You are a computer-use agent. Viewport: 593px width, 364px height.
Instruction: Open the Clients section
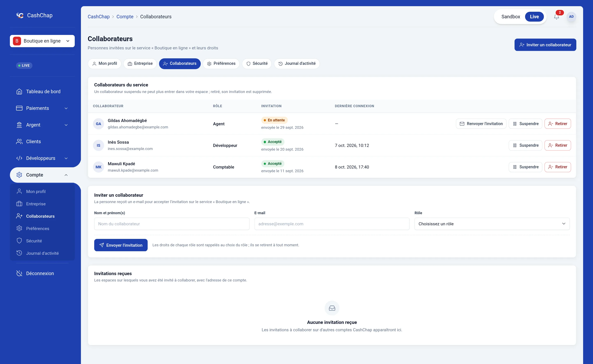(x=42, y=142)
